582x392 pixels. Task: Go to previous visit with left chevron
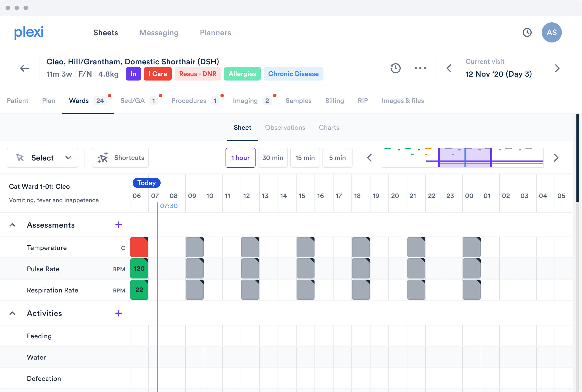click(449, 68)
